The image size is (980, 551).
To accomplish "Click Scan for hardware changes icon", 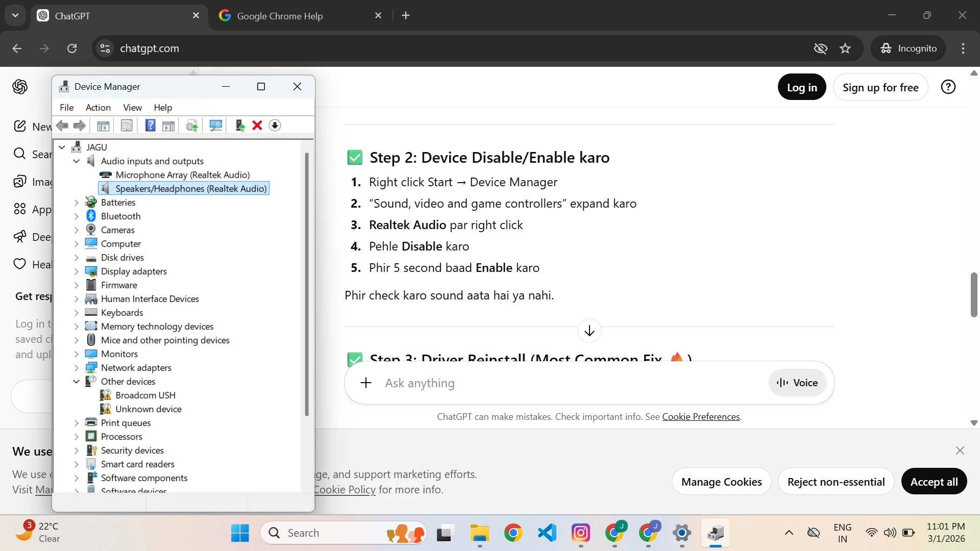I will 216,126.
